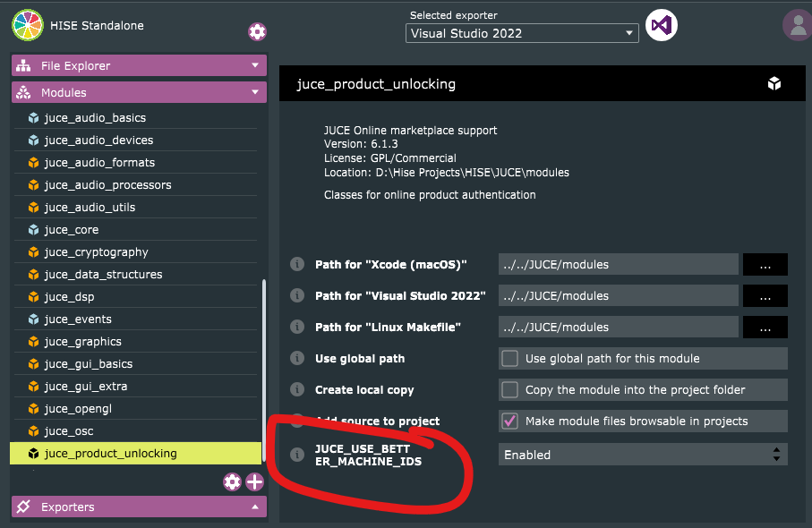Image resolution: width=812 pixels, height=528 pixels.
Task: Click the juce_audio_devices cube icon
Action: 34,141
